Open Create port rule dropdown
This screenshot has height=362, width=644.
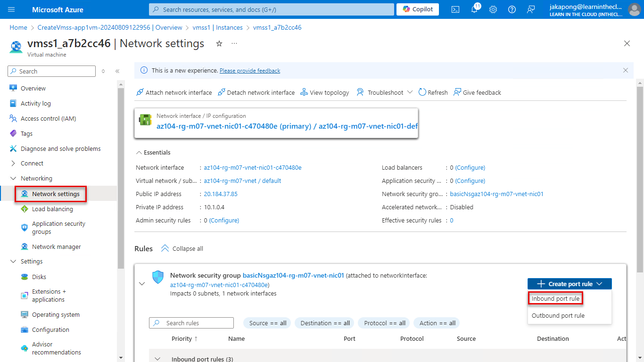tap(570, 284)
